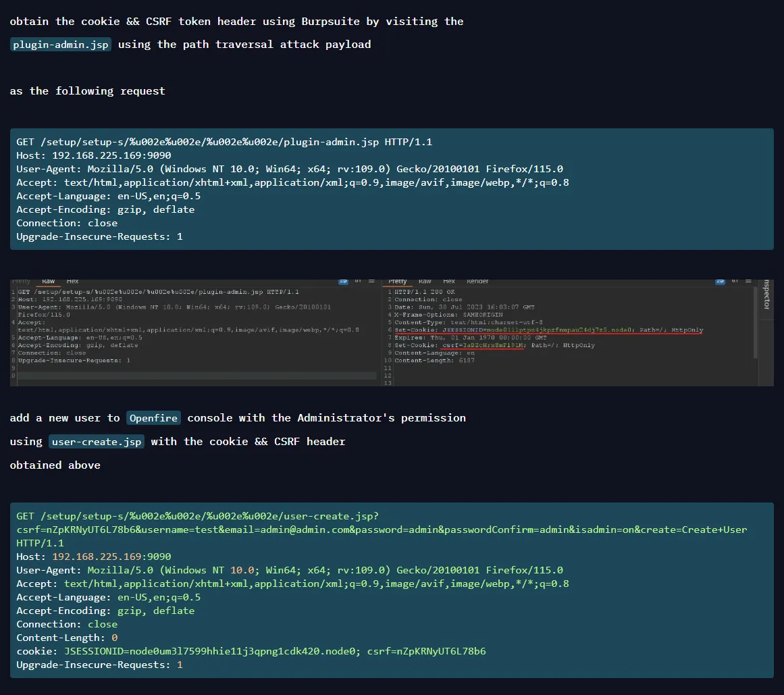Click the 'obtained above' paragraph line

55,465
